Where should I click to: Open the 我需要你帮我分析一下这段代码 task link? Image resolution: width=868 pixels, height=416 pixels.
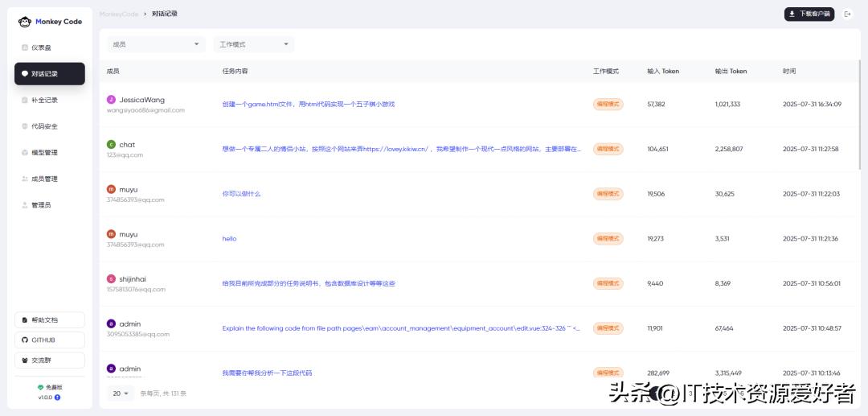click(267, 373)
